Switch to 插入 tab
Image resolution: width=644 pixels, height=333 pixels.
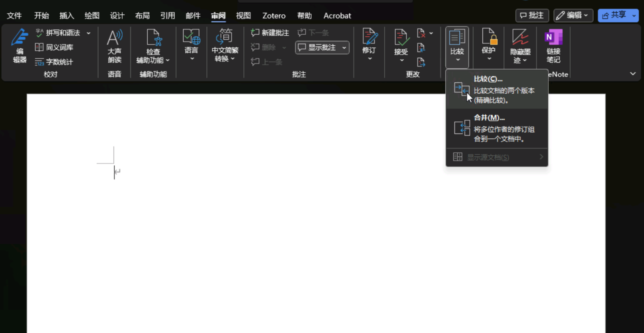(x=66, y=16)
